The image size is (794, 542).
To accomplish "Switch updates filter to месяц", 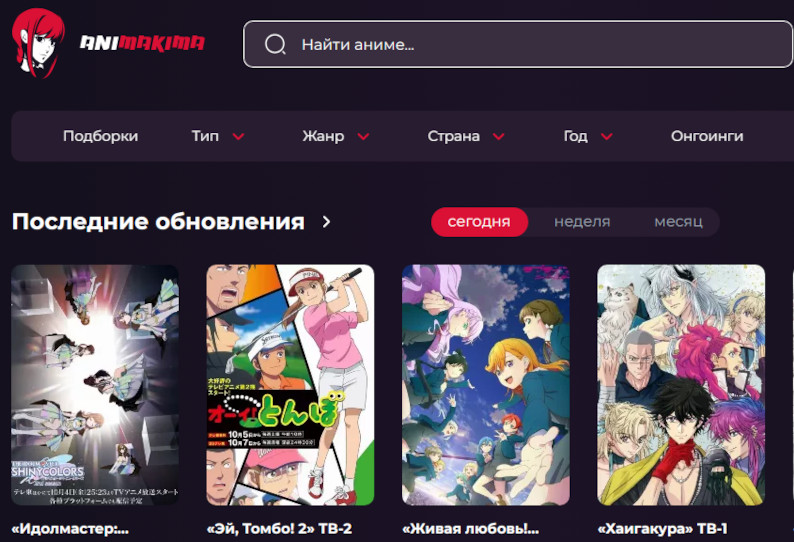I will coord(678,222).
